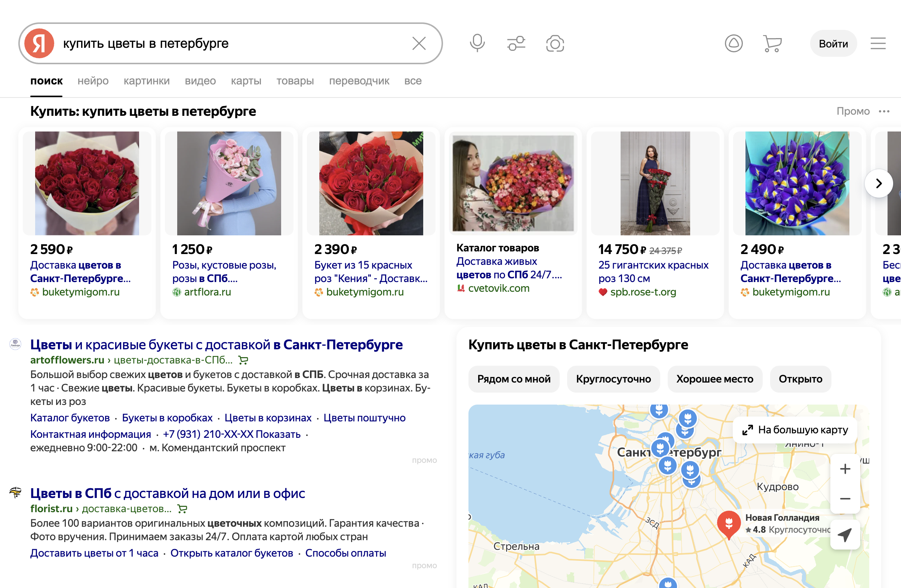Toggle the Круглосуточно filter
This screenshot has width=901, height=588.
pyautogui.click(x=613, y=379)
